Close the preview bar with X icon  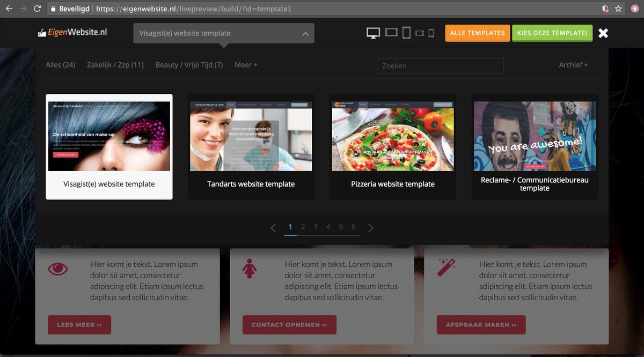(603, 33)
